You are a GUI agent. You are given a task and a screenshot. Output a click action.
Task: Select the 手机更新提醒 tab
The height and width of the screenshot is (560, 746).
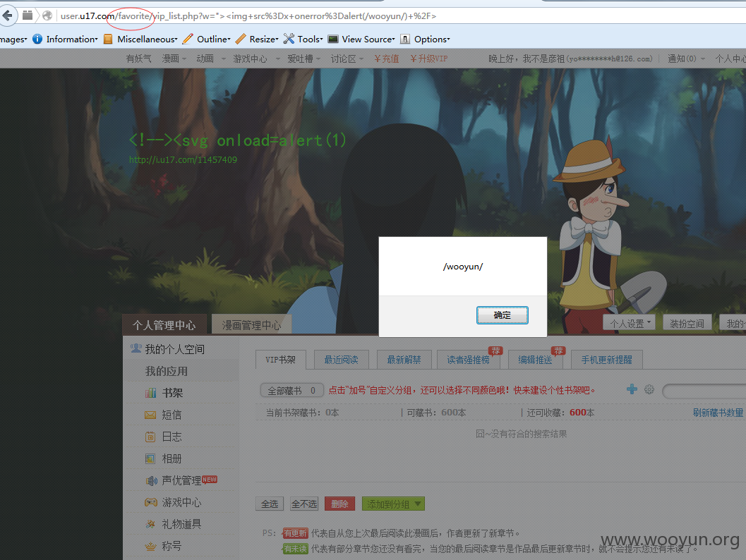pyautogui.click(x=606, y=360)
